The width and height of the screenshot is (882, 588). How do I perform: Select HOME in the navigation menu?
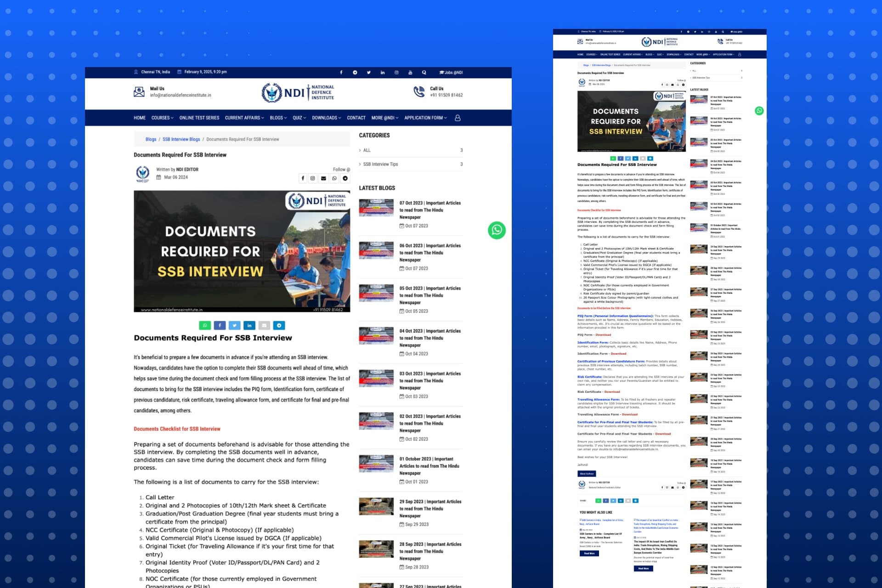[x=139, y=118]
